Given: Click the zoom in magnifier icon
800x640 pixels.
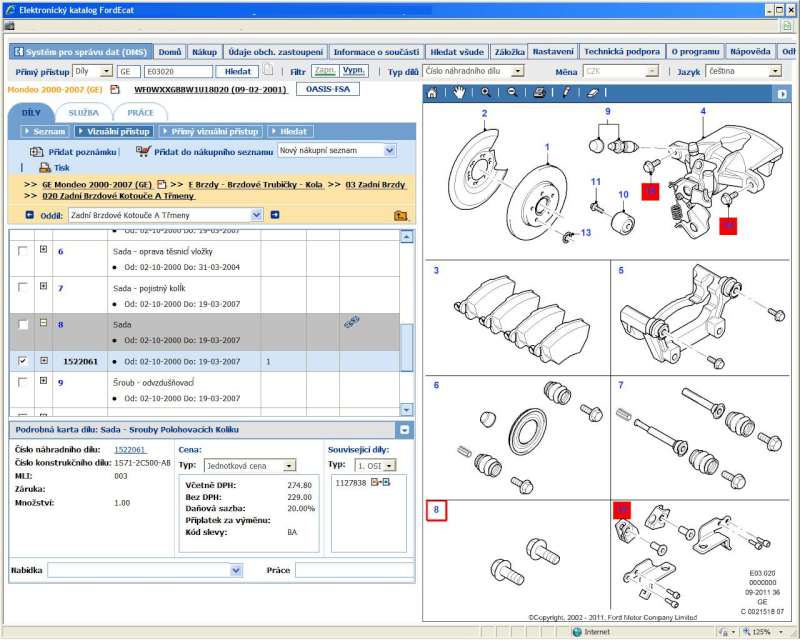Looking at the screenshot, I should tap(486, 93).
